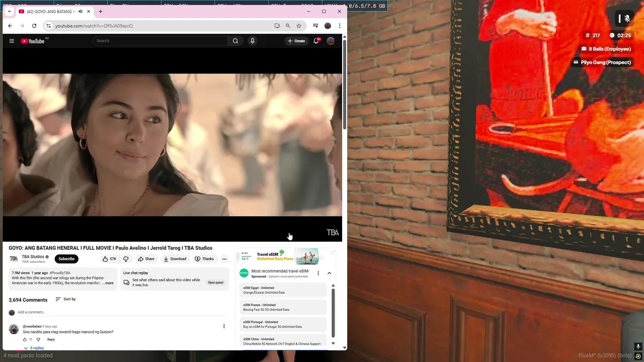Open the TBA Studios channel name link

tap(33, 257)
